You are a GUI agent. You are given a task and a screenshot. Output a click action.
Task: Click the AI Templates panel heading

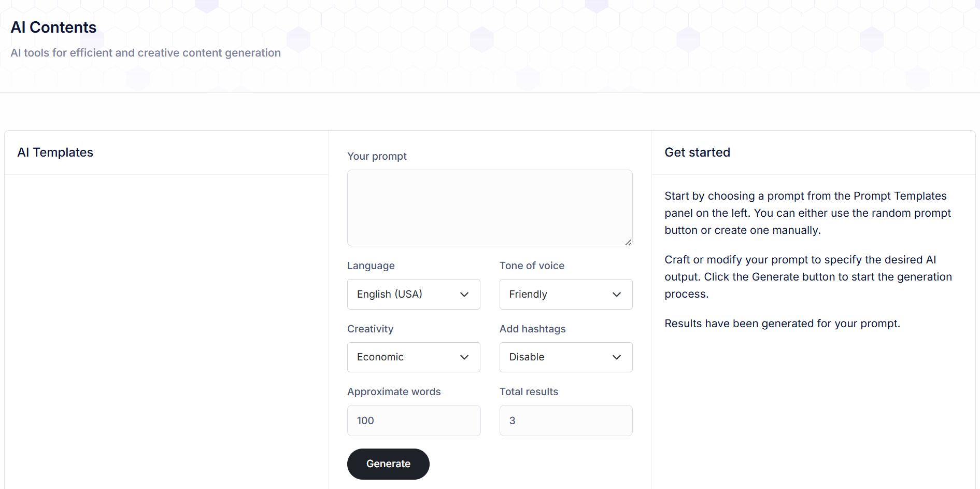pos(55,152)
